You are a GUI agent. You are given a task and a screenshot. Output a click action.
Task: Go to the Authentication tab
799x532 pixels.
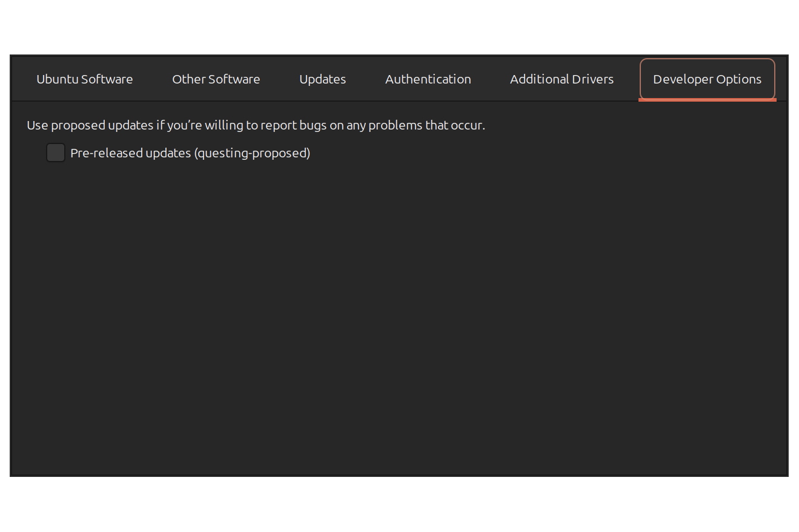tap(428, 79)
